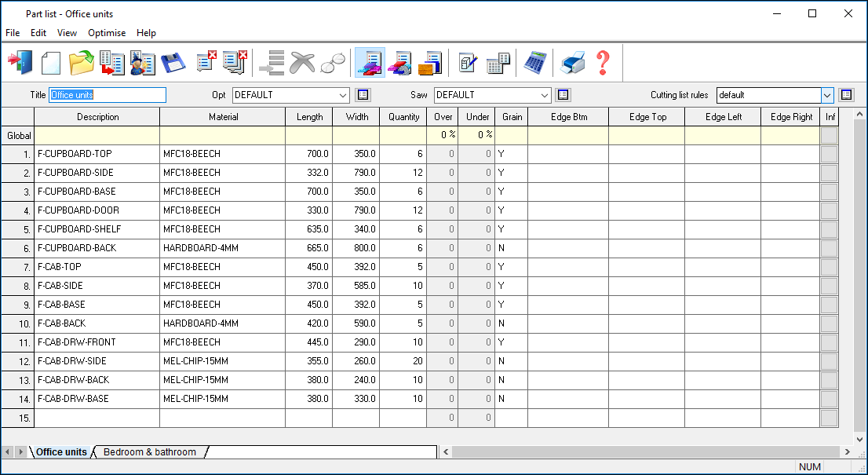This screenshot has height=475, width=868.
Task: Open the Cutting list rules dropdown
Action: coord(827,95)
